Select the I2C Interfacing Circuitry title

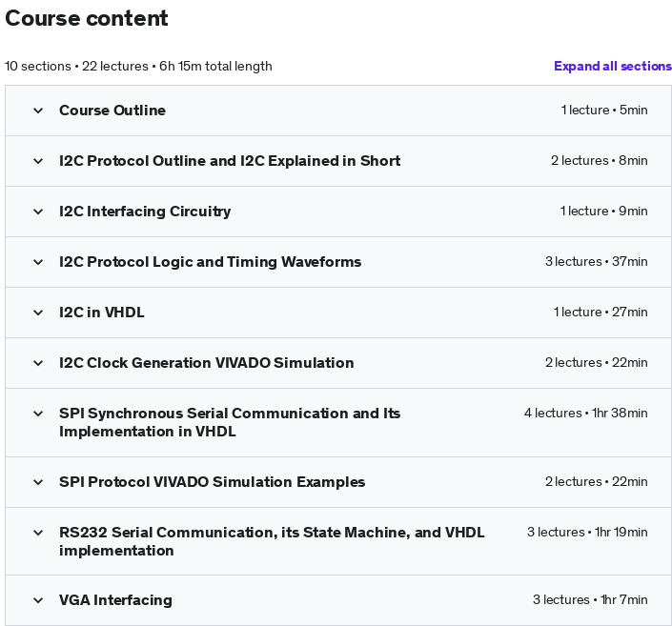(145, 212)
